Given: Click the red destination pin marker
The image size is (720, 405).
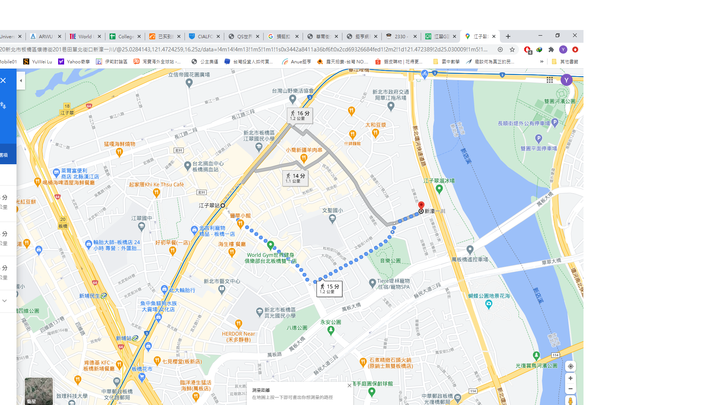Looking at the screenshot, I should pyautogui.click(x=421, y=206).
